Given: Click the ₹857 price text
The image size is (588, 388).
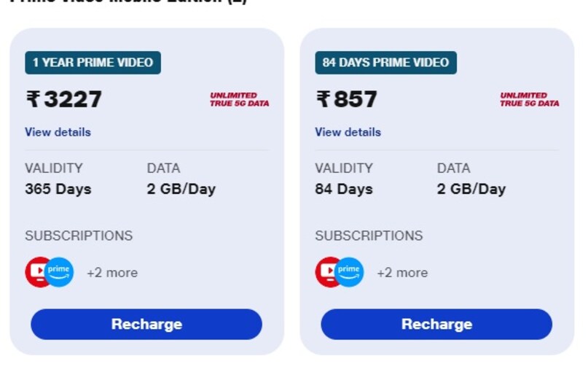Looking at the screenshot, I should click(347, 99).
